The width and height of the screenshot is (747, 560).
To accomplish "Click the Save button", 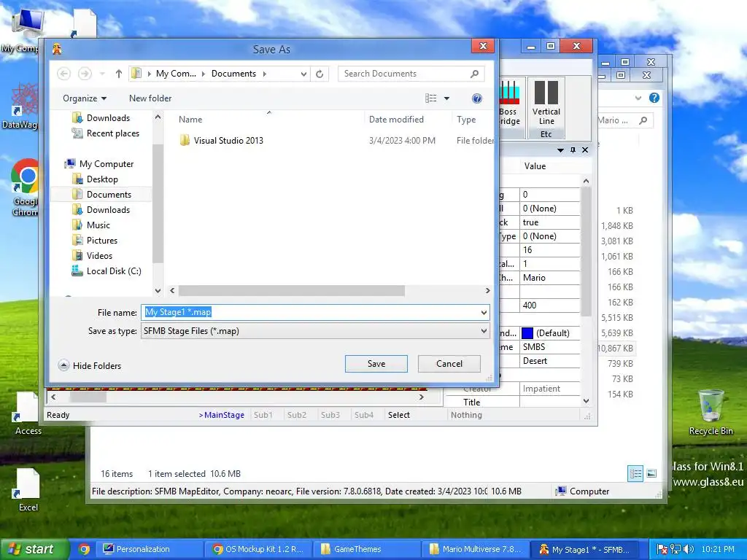I will 376,364.
